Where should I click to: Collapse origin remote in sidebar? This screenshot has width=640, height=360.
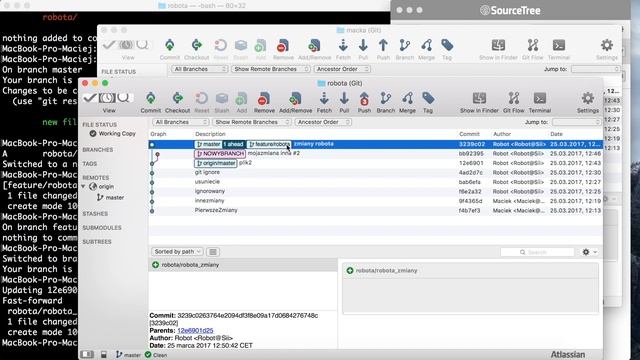[x=84, y=187]
